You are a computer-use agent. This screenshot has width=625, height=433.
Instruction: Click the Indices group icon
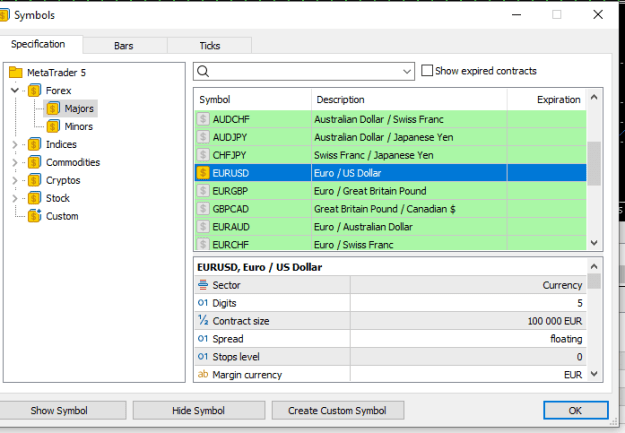(x=34, y=144)
